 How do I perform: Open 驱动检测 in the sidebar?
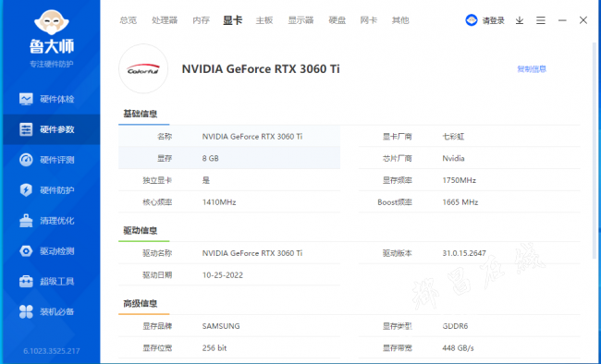tap(57, 251)
